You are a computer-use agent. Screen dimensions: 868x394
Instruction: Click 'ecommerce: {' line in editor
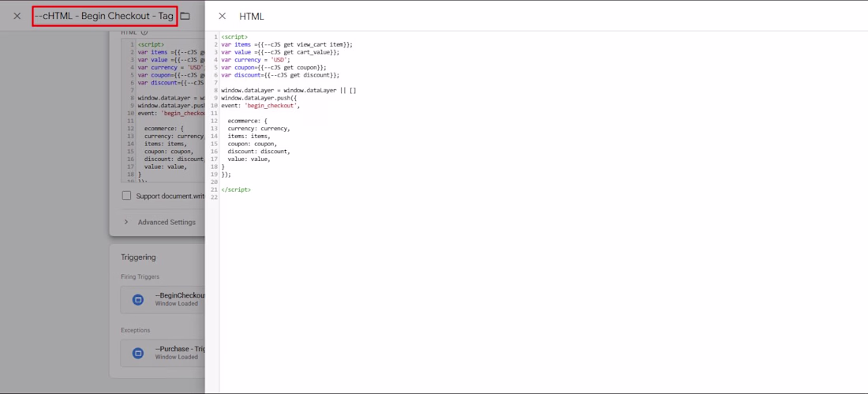pos(248,121)
